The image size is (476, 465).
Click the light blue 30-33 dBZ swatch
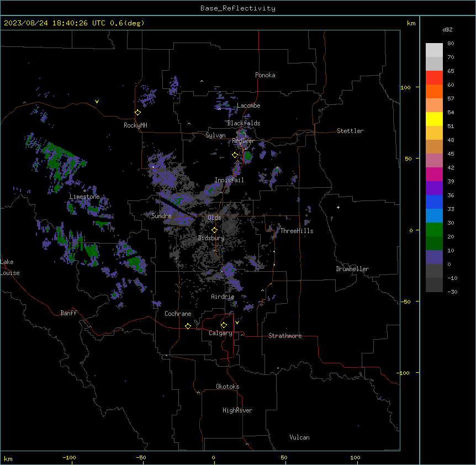434,216
